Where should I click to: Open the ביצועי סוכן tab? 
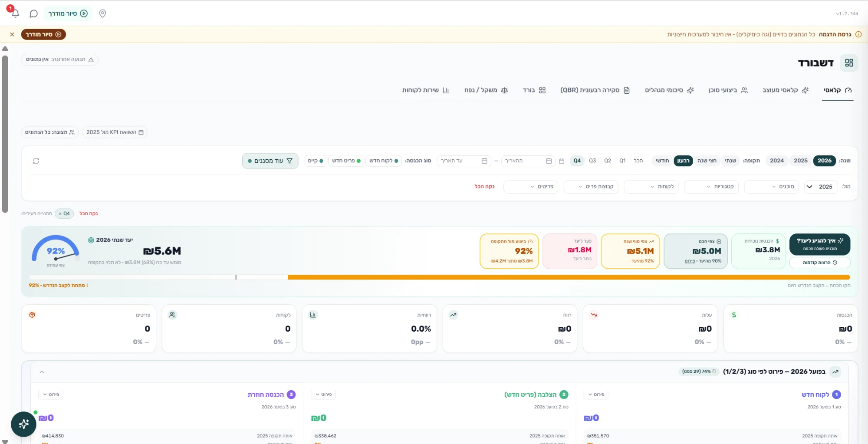click(x=728, y=90)
